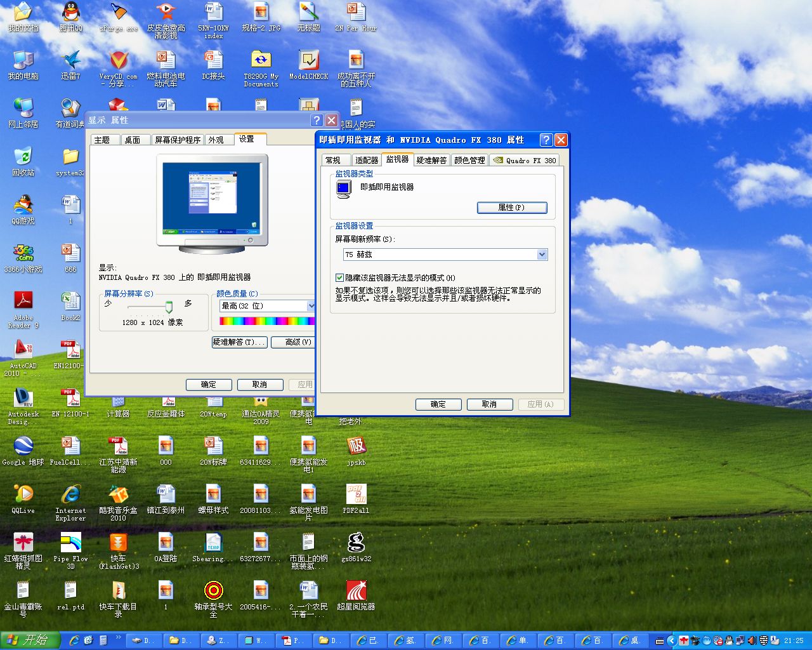Select the 酷我音乐盒 2010 icon

coord(118,503)
